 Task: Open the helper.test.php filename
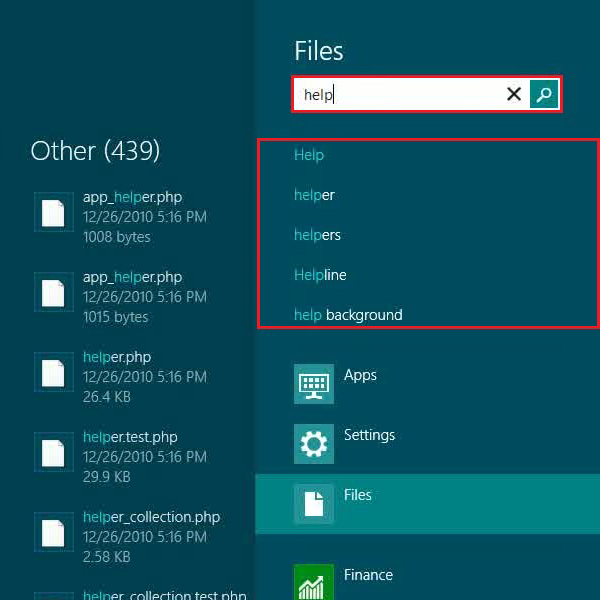pos(130,437)
